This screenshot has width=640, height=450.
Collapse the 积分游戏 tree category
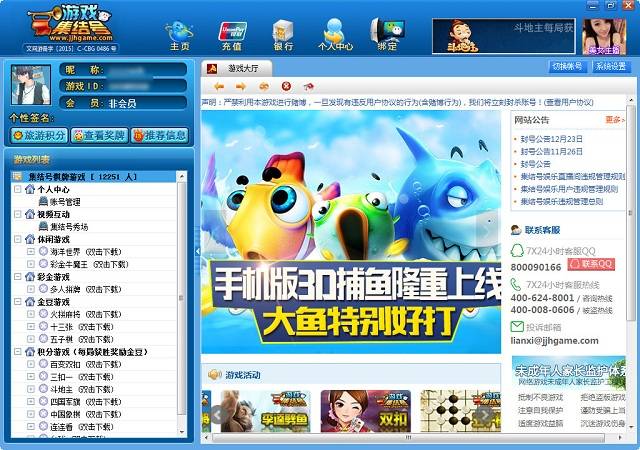point(18,352)
